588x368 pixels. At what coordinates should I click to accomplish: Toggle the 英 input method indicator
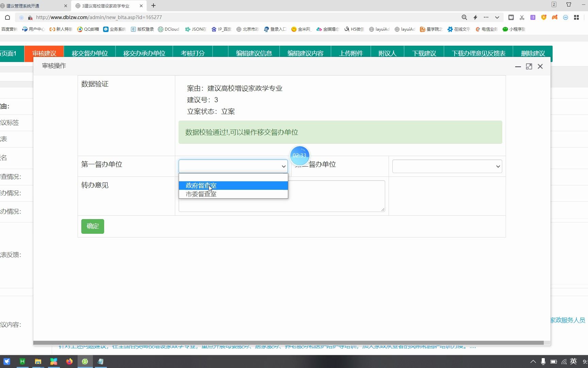(573, 362)
